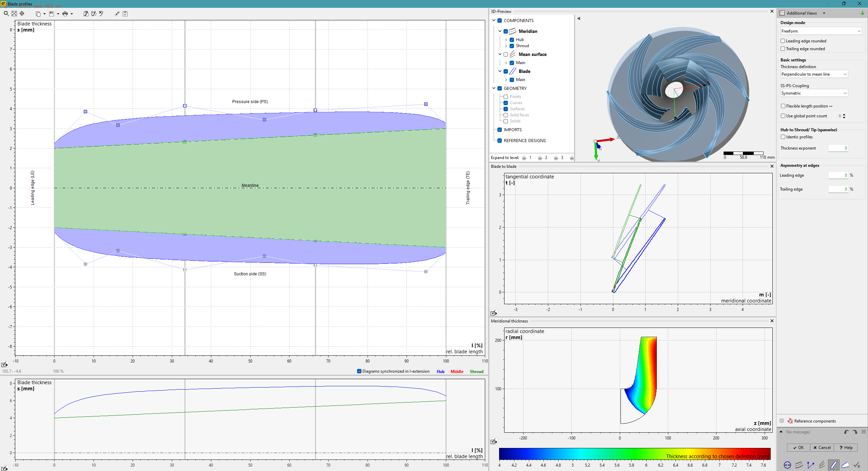Collapse the Meridian tree node
This screenshot has width=868, height=471.
[500, 31]
